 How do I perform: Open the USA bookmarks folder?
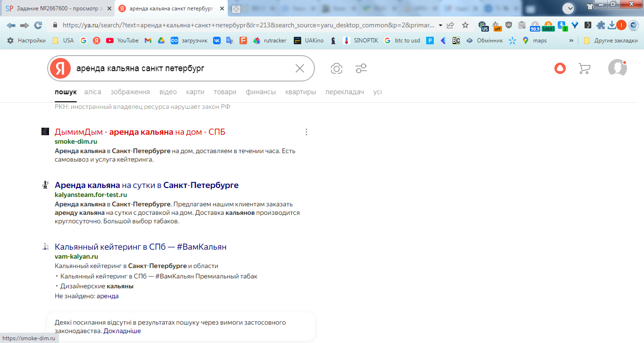tap(63, 41)
